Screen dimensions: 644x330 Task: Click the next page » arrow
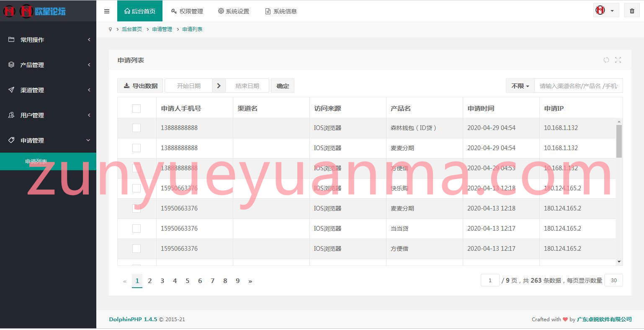[x=250, y=281]
